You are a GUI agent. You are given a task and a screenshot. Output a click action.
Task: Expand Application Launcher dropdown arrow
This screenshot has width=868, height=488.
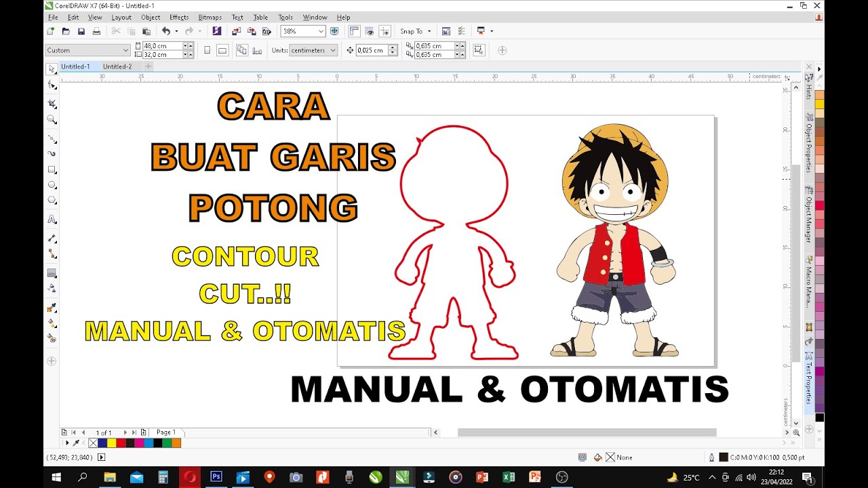point(492,31)
